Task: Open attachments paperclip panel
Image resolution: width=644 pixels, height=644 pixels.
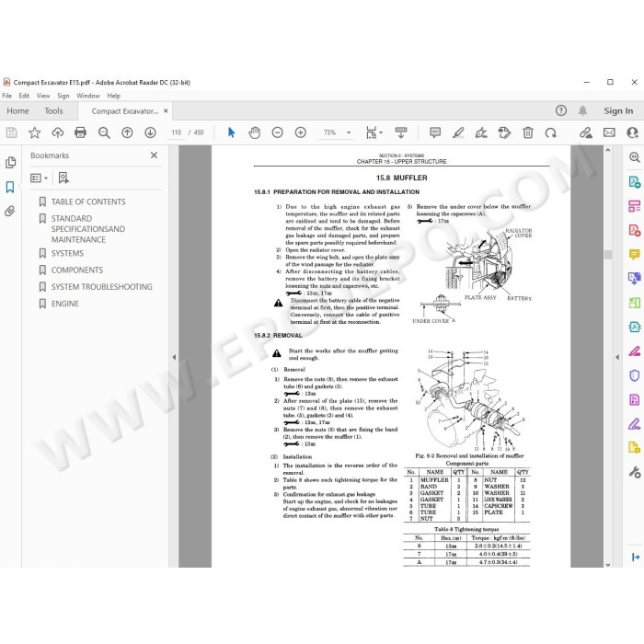Action: point(10,211)
